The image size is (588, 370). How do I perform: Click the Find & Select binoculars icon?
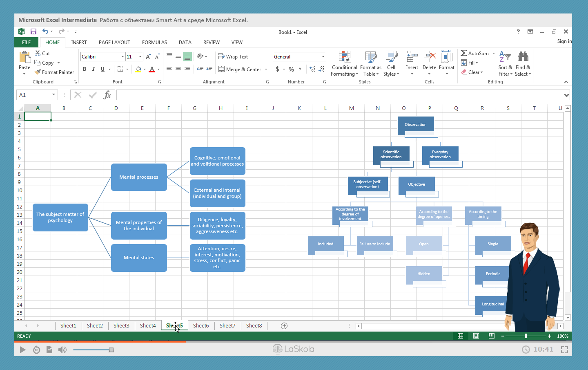523,57
